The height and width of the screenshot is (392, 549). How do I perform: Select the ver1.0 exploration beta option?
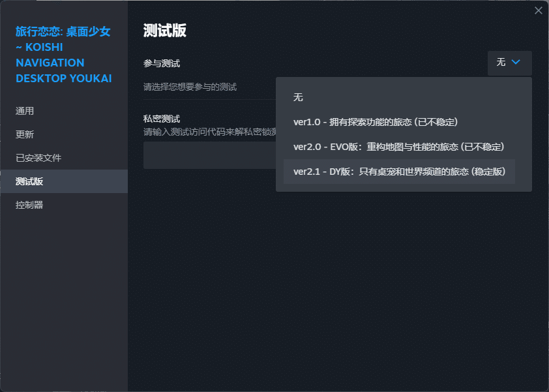[399, 122]
